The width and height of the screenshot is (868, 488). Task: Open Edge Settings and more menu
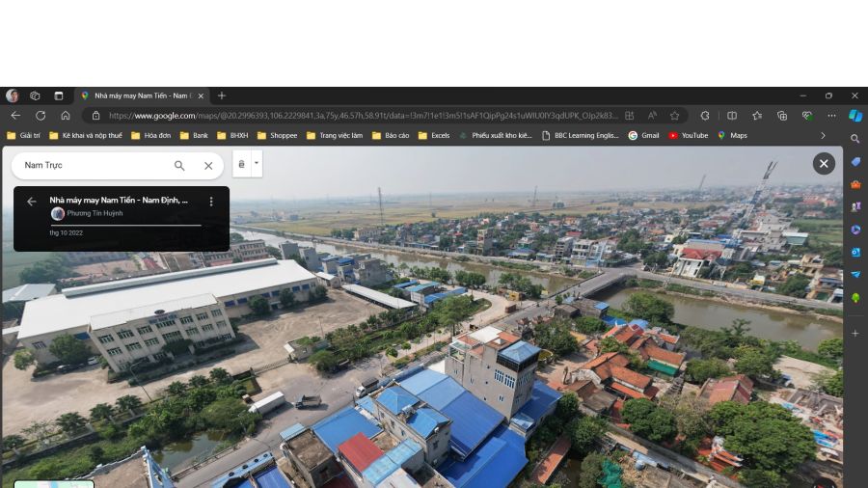831,116
